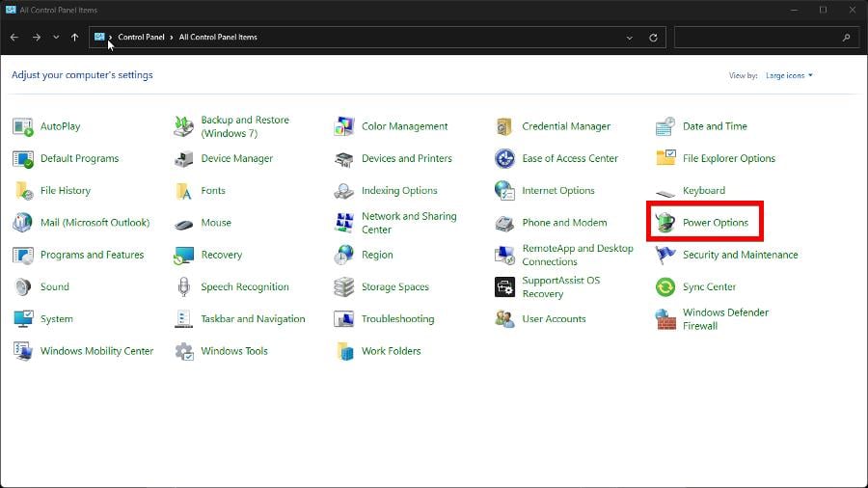Screen dimensions: 868x488
Task: Click the Phone and Modem icon
Action: (504, 223)
